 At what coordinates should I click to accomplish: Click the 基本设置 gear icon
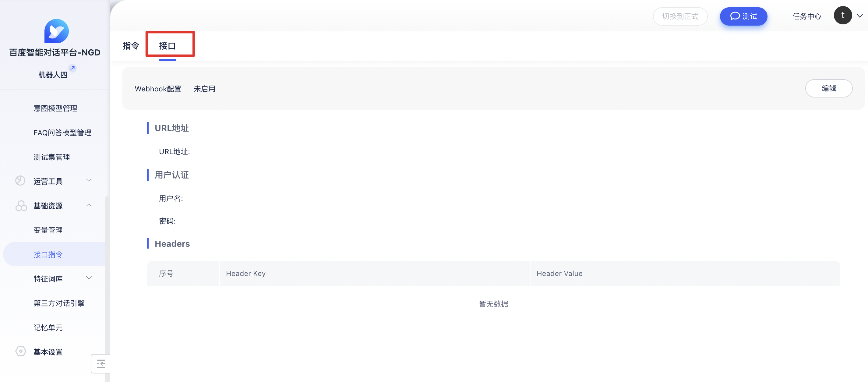[20, 351]
